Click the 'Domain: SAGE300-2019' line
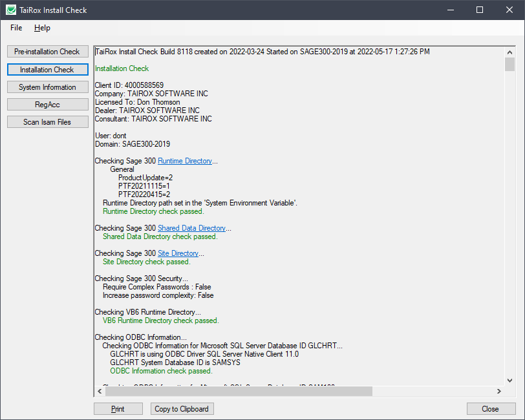 pos(133,144)
